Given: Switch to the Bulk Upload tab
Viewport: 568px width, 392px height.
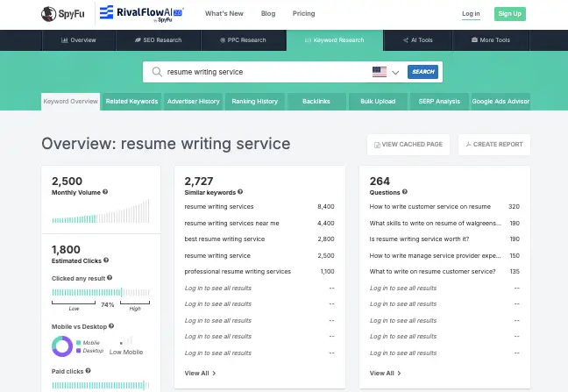Looking at the screenshot, I should 378,102.
